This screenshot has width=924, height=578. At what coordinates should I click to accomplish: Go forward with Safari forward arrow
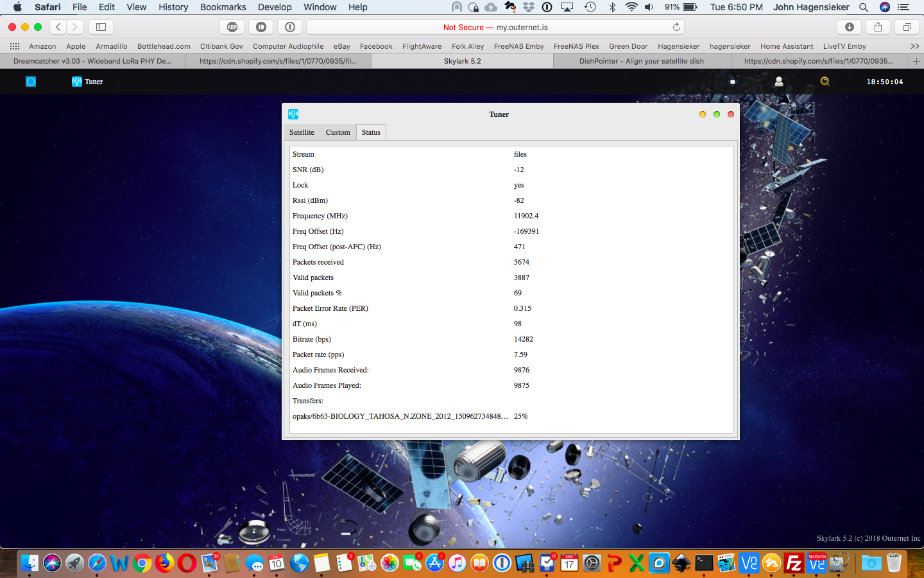75,27
